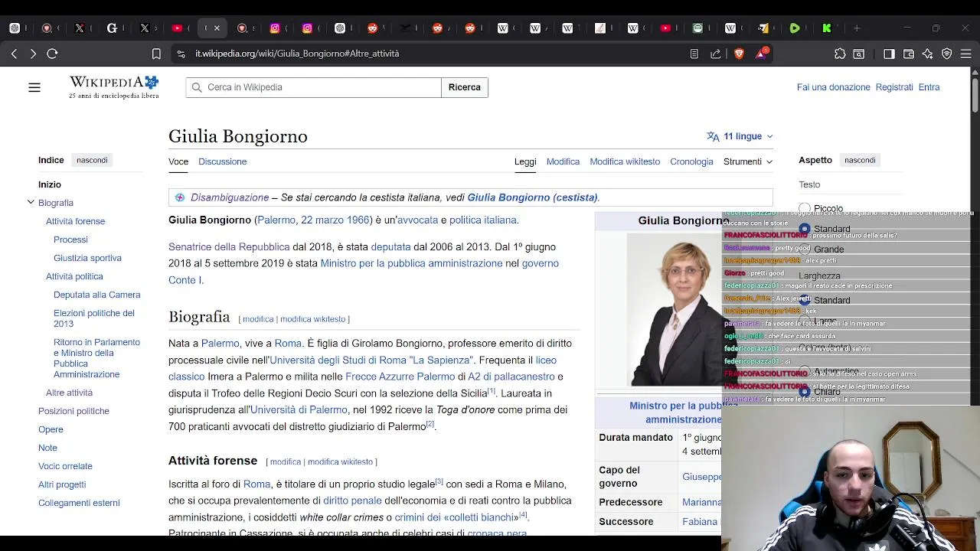Jump to Deputata alla Camera entry
980x551 pixels.
[x=96, y=295]
